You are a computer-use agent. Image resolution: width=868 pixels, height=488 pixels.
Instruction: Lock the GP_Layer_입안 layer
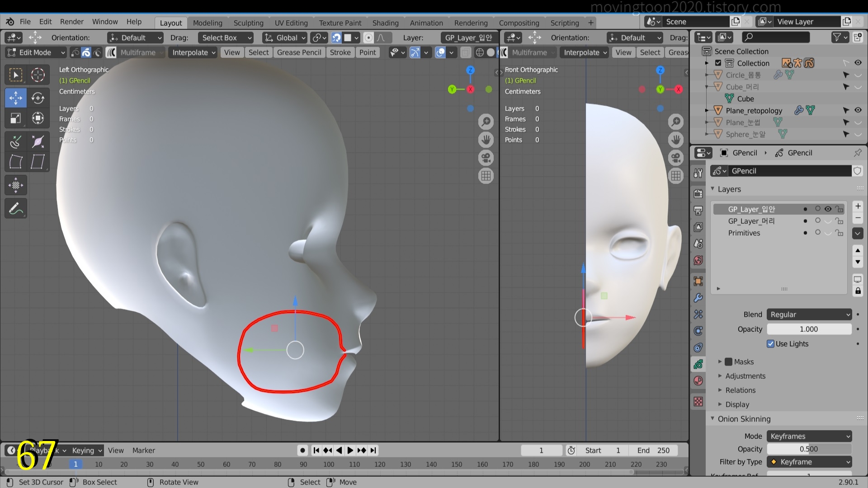(x=840, y=209)
